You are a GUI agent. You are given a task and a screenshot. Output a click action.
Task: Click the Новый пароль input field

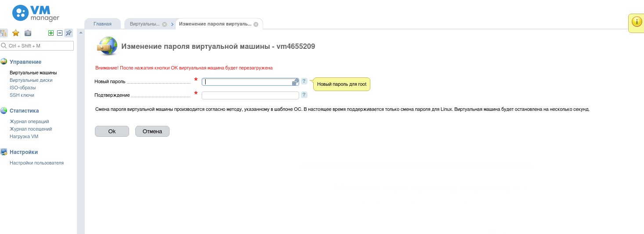tap(250, 82)
